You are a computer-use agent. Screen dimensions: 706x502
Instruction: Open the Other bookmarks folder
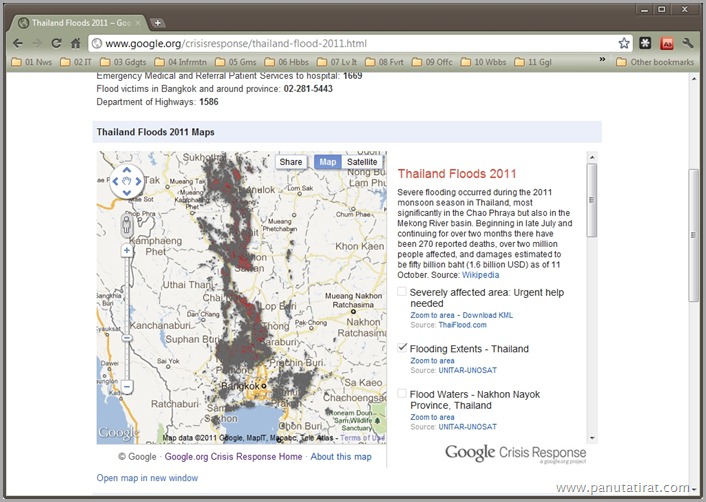[655, 62]
